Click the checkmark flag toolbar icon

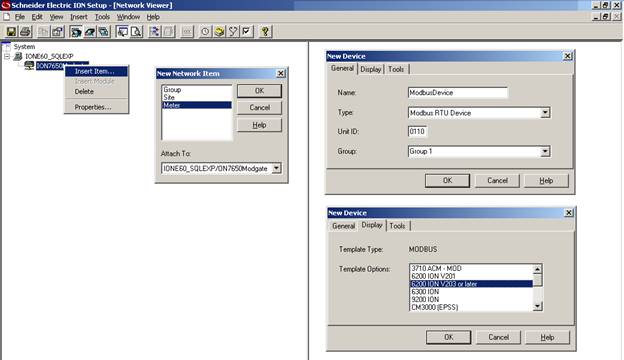point(247,31)
